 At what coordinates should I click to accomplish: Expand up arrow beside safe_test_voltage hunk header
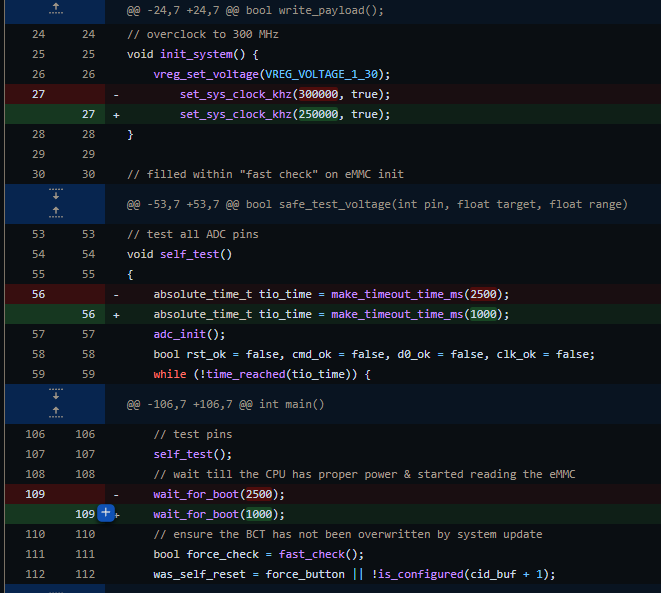tap(56, 212)
